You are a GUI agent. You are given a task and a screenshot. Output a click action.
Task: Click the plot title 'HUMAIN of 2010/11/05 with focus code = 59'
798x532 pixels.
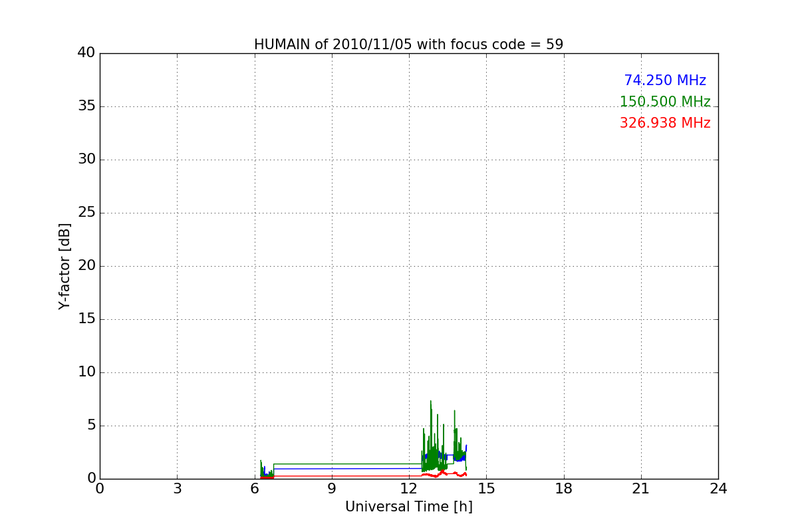coord(408,45)
